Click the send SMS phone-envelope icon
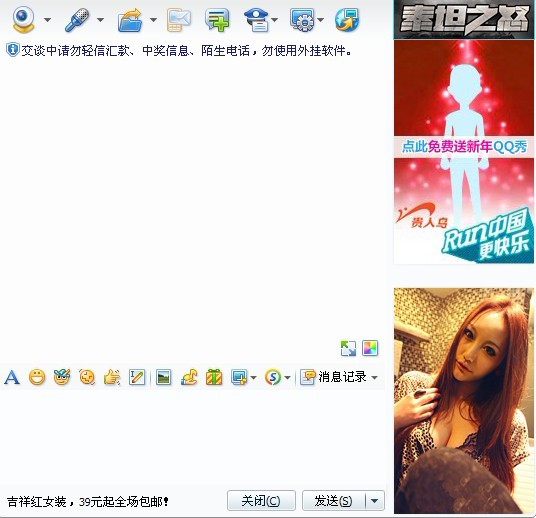The height and width of the screenshot is (518, 536). click(x=178, y=20)
